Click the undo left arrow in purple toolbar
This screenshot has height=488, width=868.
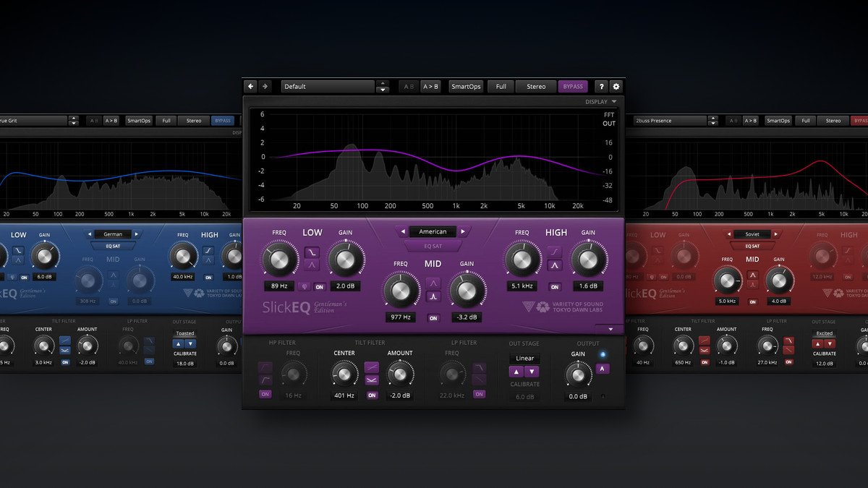(x=251, y=87)
